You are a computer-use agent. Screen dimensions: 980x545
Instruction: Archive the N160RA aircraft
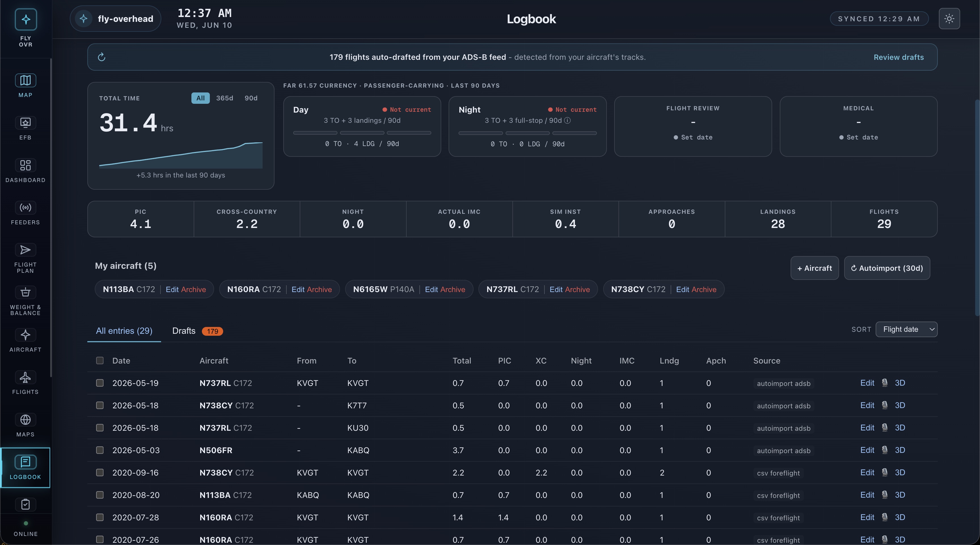pyautogui.click(x=319, y=290)
